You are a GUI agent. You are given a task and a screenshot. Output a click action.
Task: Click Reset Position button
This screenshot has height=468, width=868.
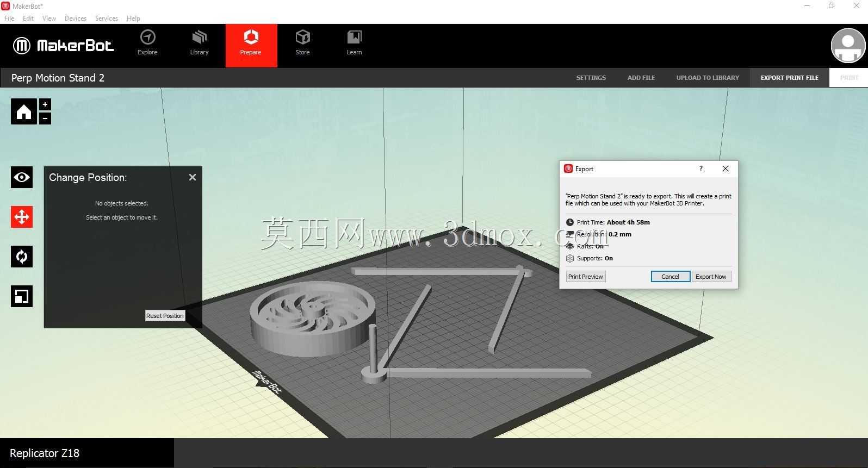pyautogui.click(x=165, y=316)
